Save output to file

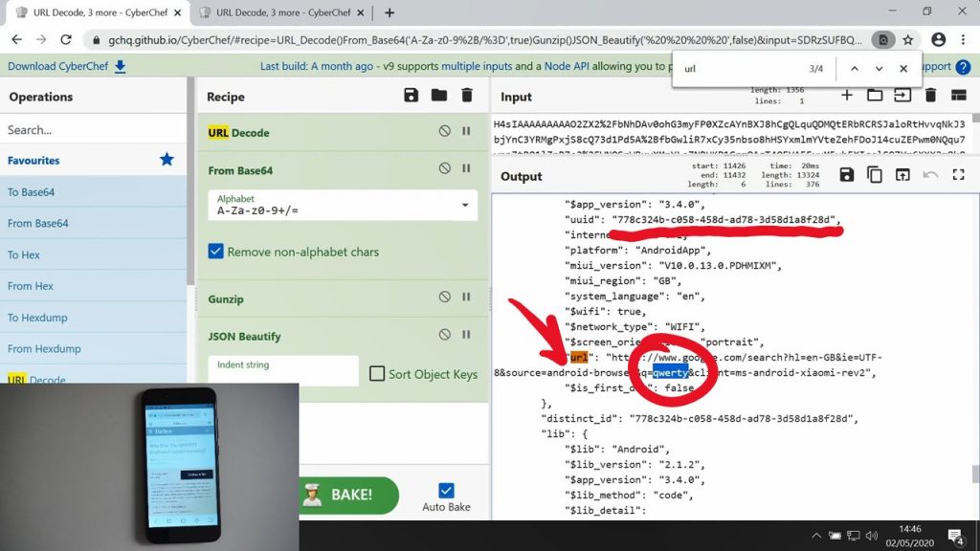coord(846,175)
